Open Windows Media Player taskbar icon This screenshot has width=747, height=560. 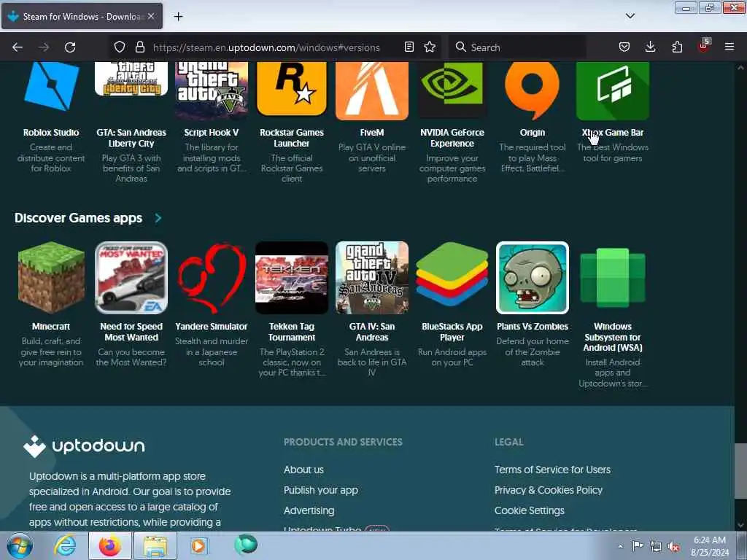198,545
